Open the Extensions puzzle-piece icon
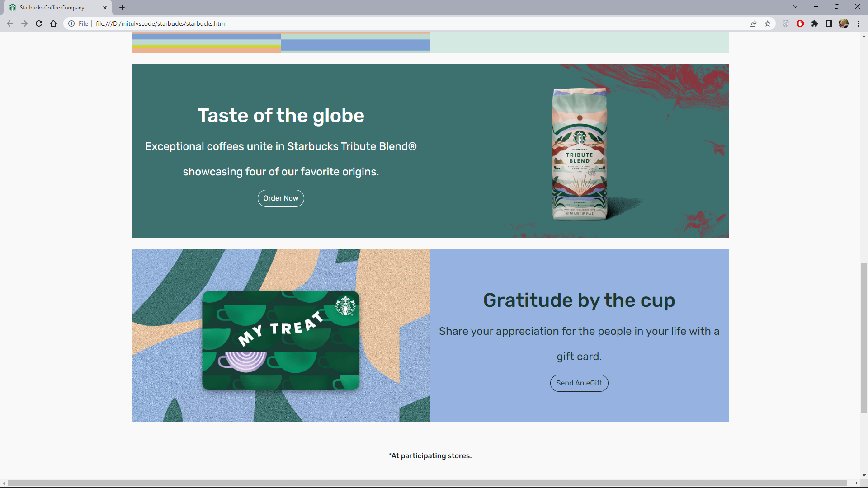 [815, 23]
